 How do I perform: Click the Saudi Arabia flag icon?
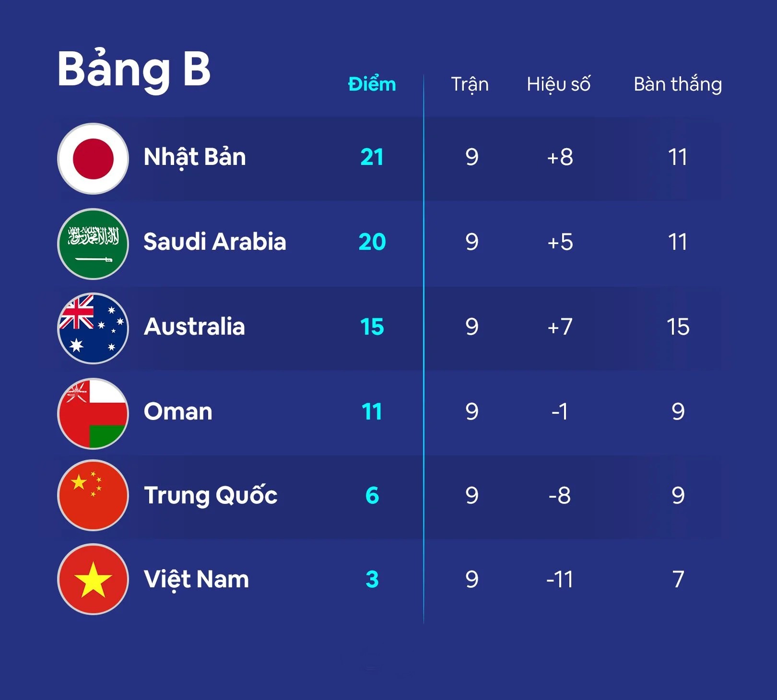pos(93,244)
